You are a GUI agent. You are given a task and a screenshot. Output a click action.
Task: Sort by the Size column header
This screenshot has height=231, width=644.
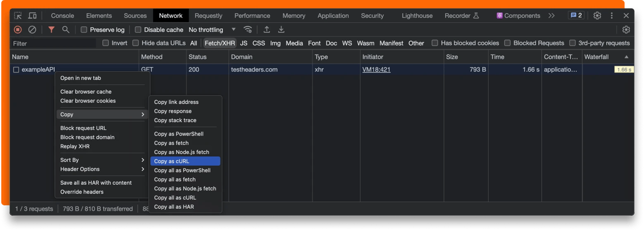pos(465,57)
